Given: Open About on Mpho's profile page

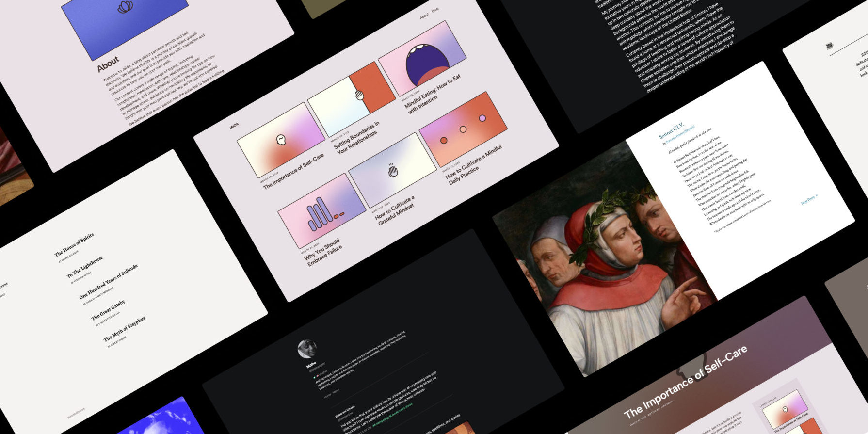Looking at the screenshot, I should (336, 391).
